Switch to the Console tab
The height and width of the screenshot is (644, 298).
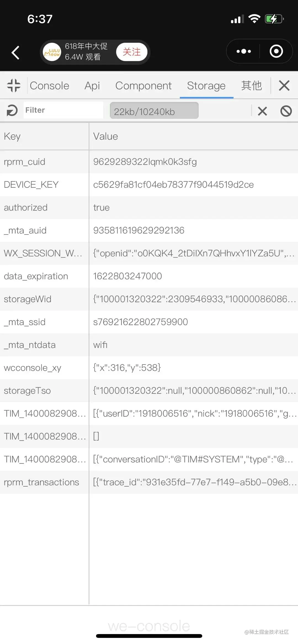[49, 86]
